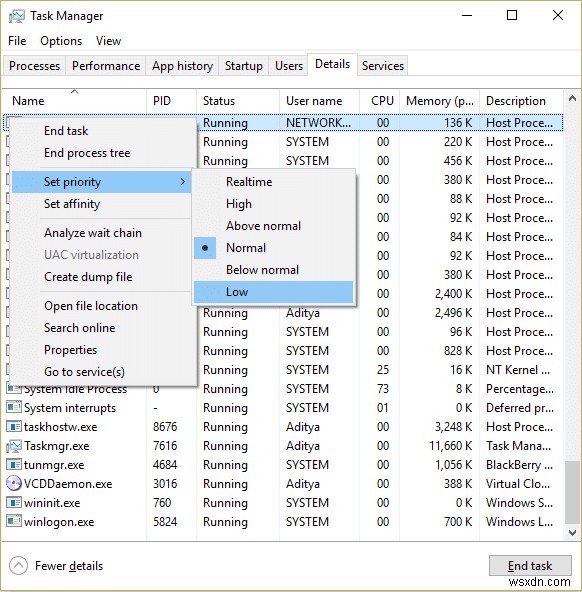Click Fewer details link

point(69,566)
